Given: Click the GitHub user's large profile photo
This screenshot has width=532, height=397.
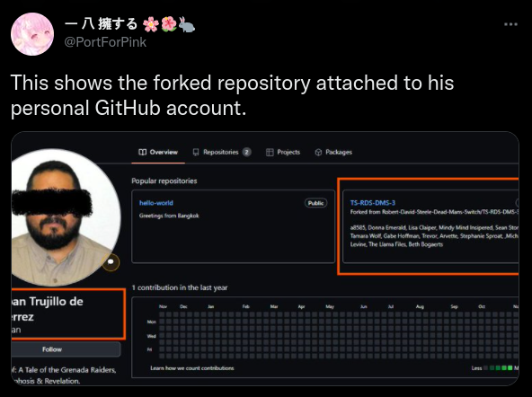Looking at the screenshot, I should tap(65, 217).
